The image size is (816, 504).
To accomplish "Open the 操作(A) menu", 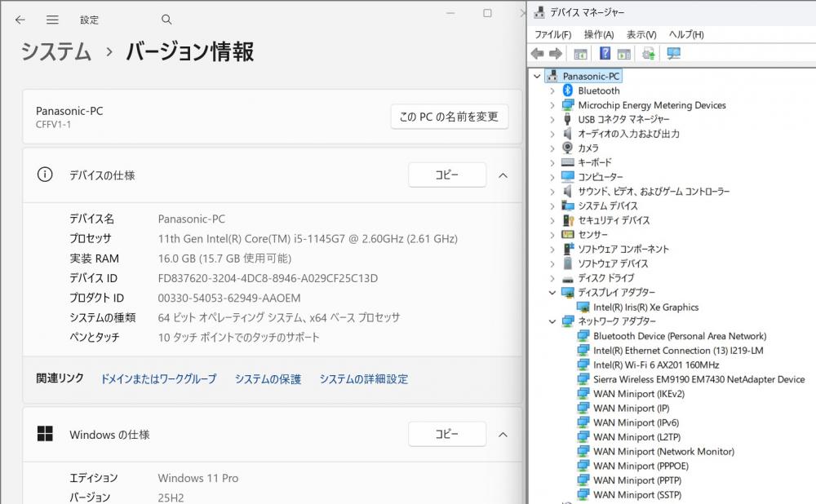I will (598, 34).
